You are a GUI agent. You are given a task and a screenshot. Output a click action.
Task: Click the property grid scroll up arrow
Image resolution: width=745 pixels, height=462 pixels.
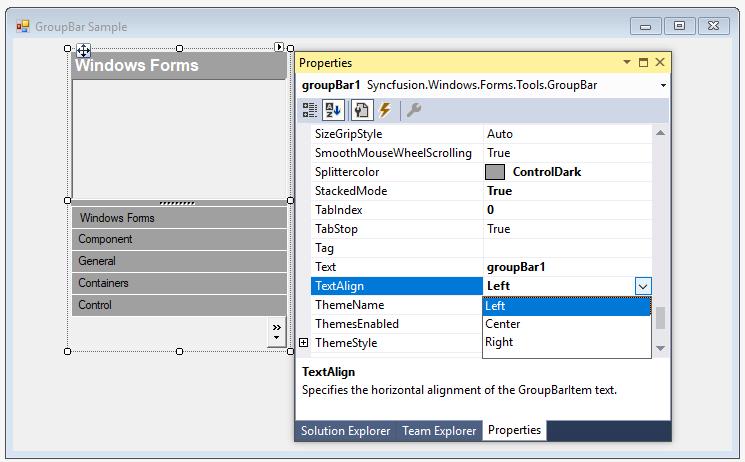(660, 133)
